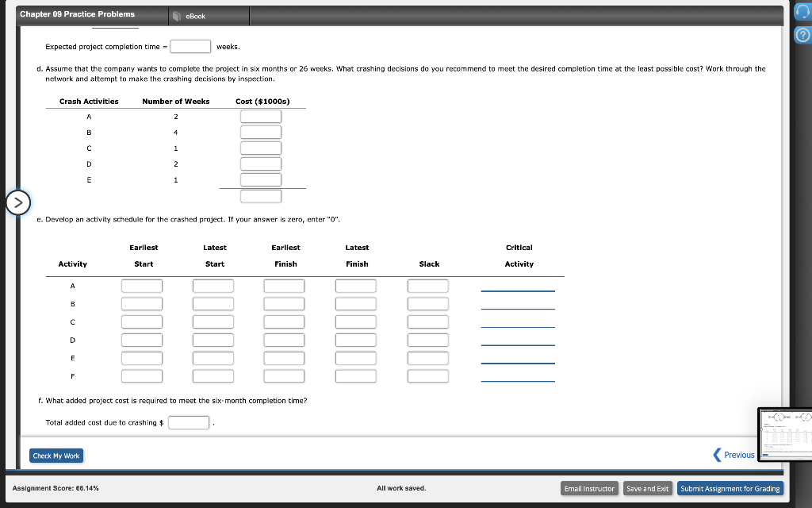Select Slack field for activity A

tap(427, 286)
